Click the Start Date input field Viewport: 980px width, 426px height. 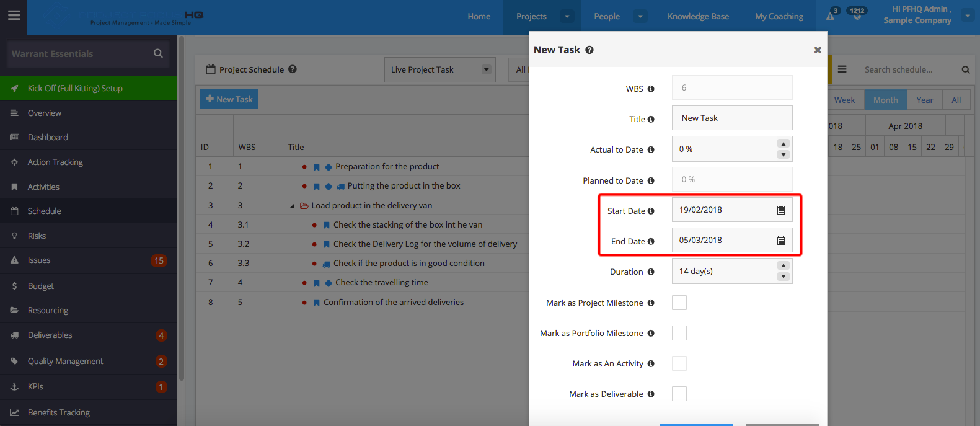coord(732,210)
